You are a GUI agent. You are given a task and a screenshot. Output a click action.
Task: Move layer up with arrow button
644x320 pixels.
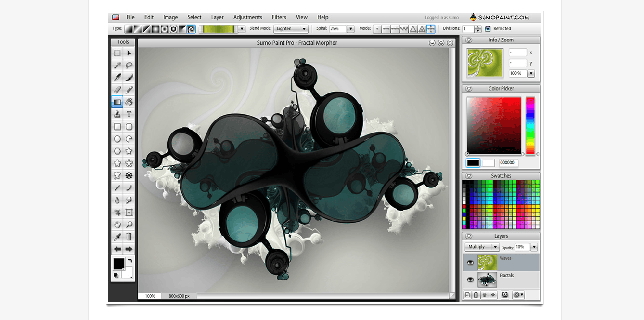[x=485, y=295]
